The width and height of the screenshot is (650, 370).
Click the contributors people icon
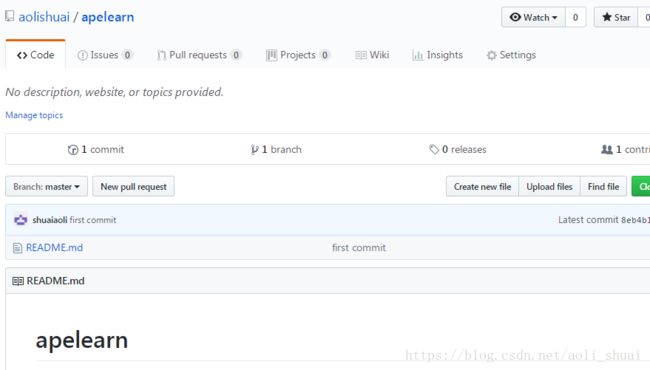coord(607,149)
